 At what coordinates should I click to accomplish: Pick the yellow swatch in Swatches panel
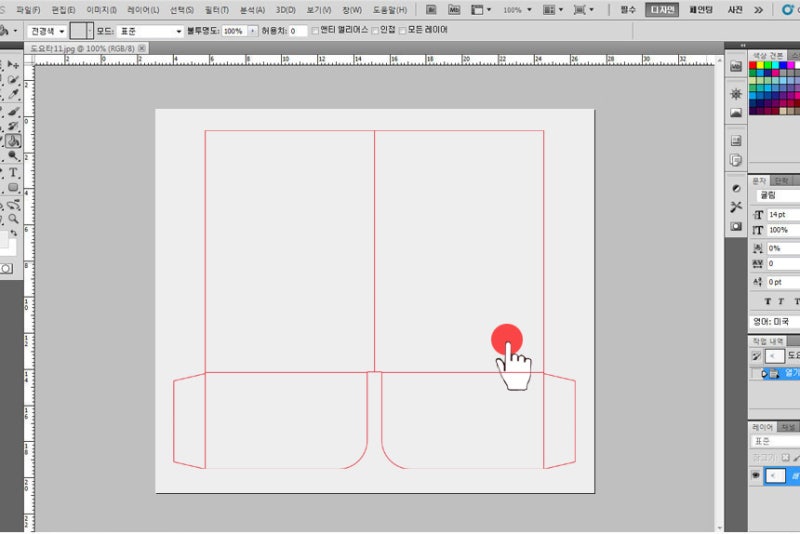pos(760,65)
